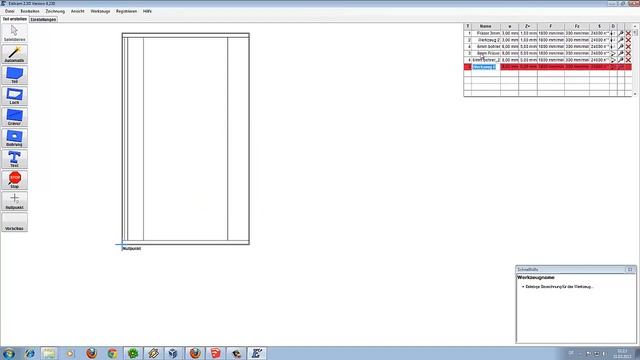Click pin icon for '6mm bohrer_2' row
Screen dimensions: 640x360
[621, 60]
